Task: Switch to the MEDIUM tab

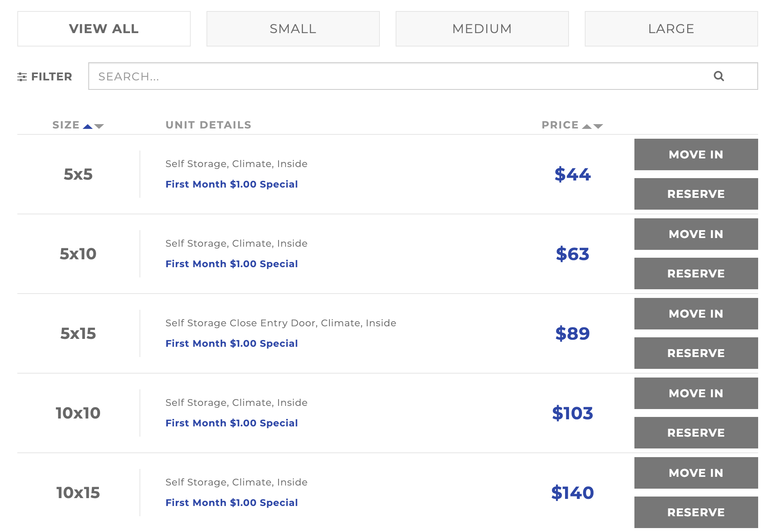Action: tap(482, 28)
